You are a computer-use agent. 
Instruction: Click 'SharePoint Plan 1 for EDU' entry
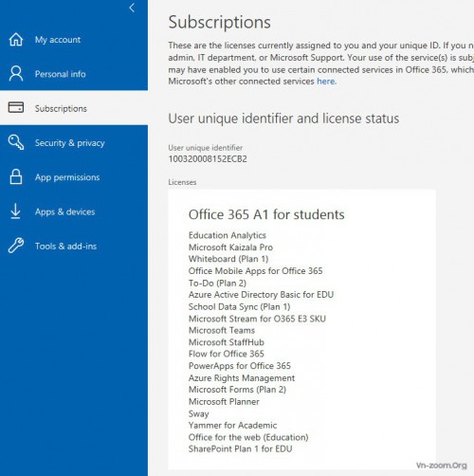tap(240, 449)
